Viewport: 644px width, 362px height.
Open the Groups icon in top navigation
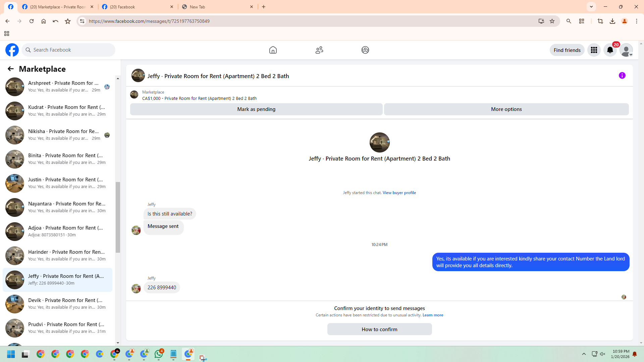pyautogui.click(x=365, y=50)
